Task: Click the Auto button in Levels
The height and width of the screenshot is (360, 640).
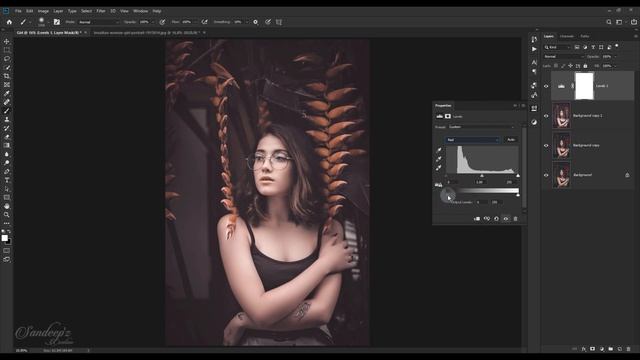Action: [511, 140]
